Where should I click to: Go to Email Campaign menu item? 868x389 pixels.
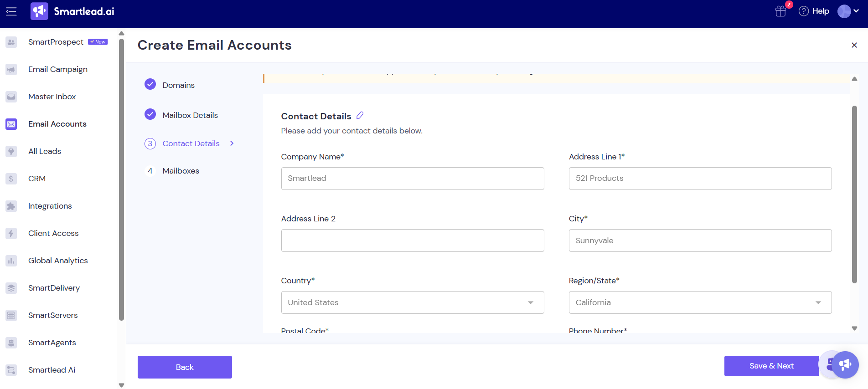point(57,69)
